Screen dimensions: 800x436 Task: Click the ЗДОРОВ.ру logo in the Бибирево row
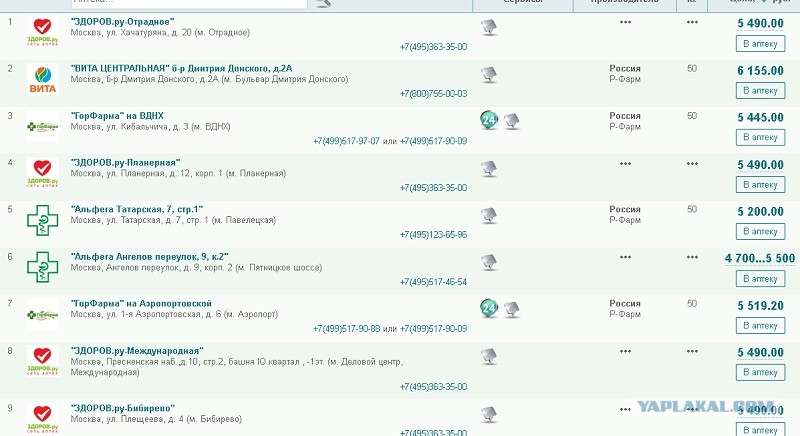point(42,419)
